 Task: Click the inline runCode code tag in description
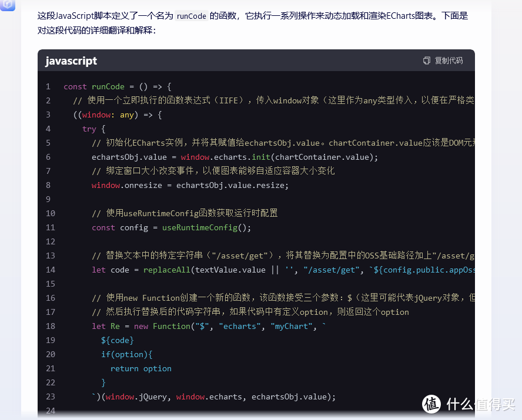pos(191,16)
